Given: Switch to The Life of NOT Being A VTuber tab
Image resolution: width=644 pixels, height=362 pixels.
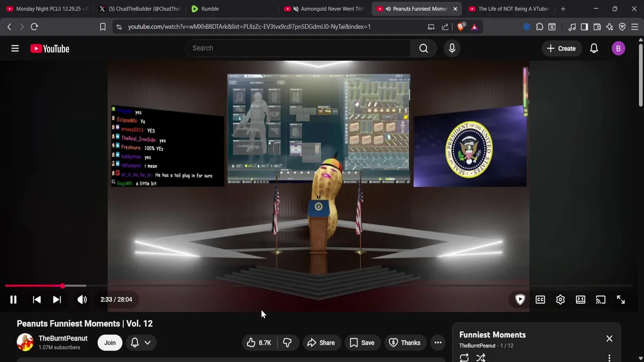Looking at the screenshot, I should [x=510, y=9].
